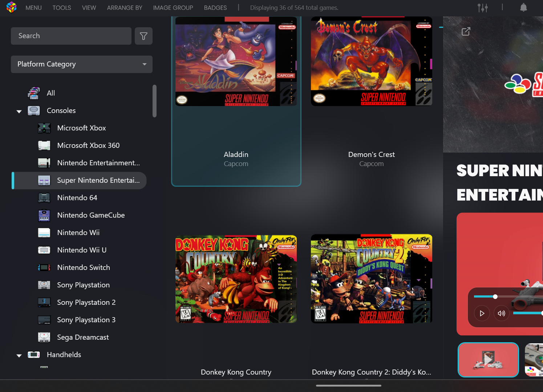
Task: Adjust the video volume slider
Action: 528,313
